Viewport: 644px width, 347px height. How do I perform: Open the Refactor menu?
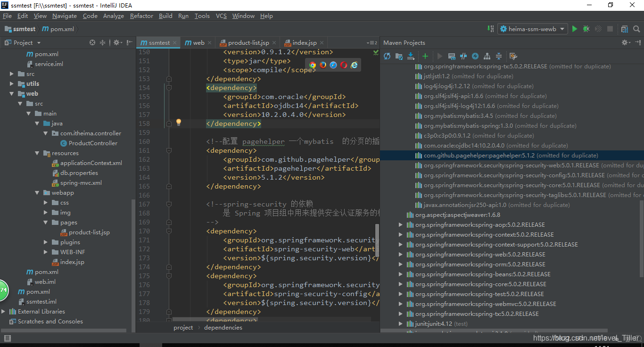(x=141, y=16)
